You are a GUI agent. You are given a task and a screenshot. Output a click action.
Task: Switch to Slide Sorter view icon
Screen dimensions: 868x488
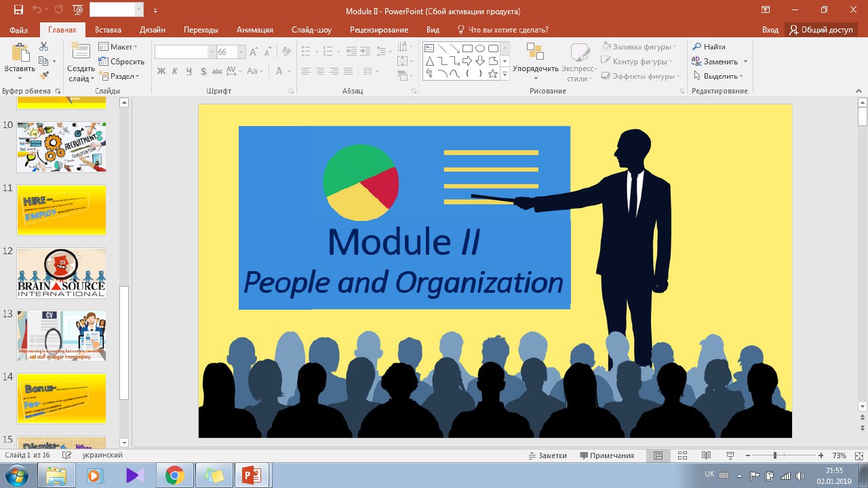pos(683,455)
